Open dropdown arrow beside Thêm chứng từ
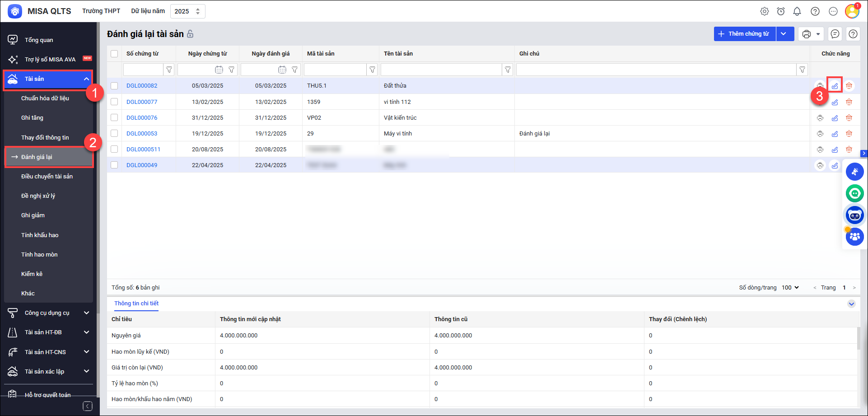 (784, 34)
